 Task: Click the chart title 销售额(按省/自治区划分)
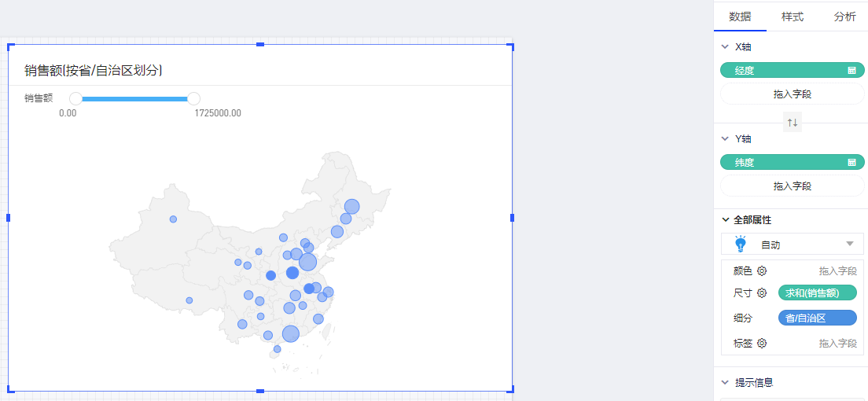94,71
